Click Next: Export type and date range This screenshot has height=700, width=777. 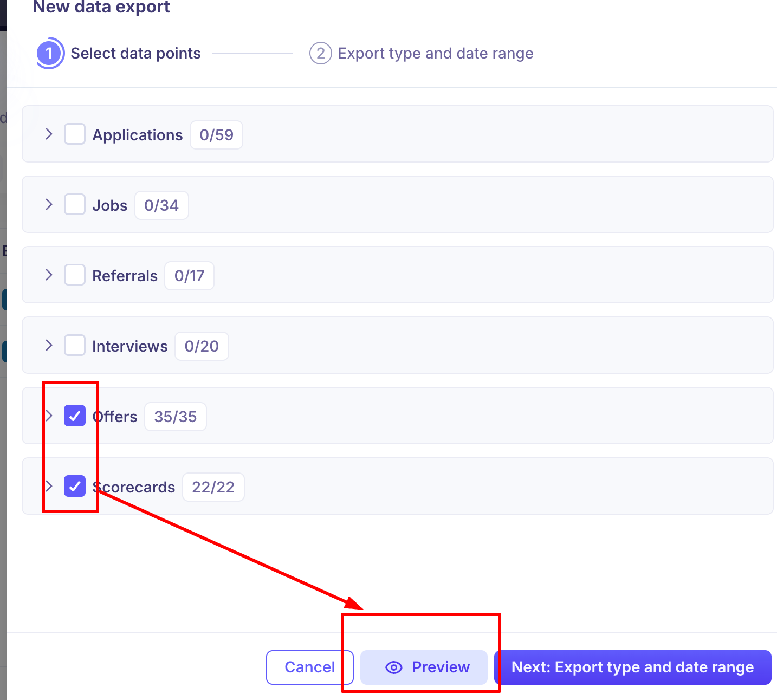tap(632, 667)
